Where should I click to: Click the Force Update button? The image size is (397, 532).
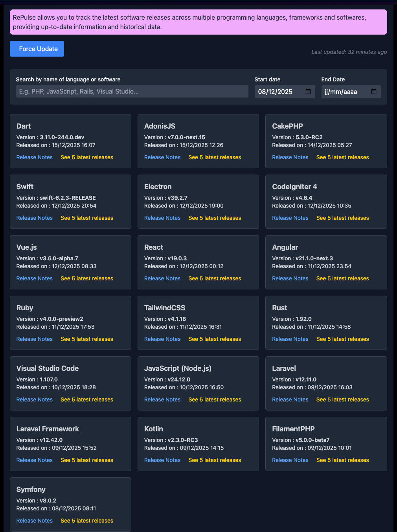37,49
